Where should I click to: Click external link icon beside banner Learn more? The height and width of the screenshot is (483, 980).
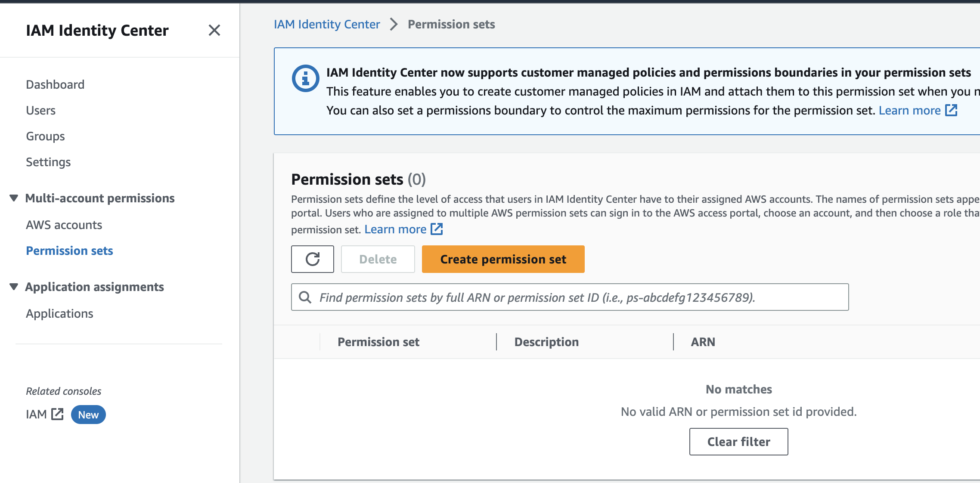click(951, 110)
